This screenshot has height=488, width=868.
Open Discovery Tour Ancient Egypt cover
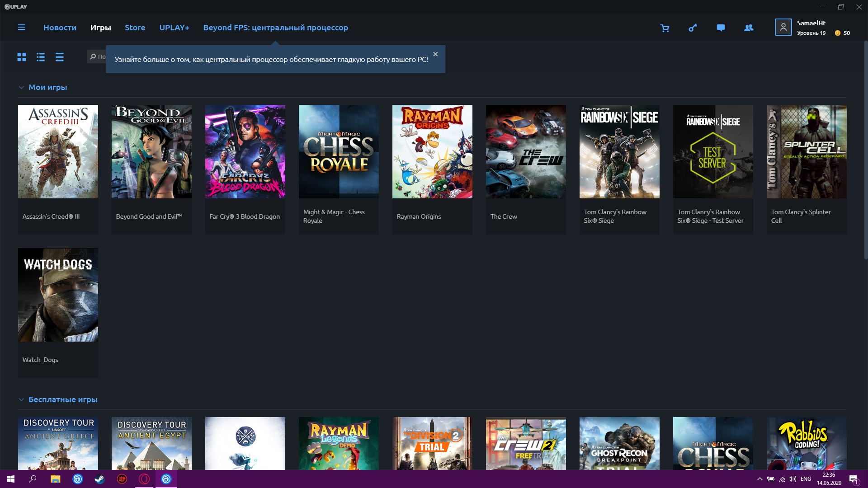click(x=151, y=443)
